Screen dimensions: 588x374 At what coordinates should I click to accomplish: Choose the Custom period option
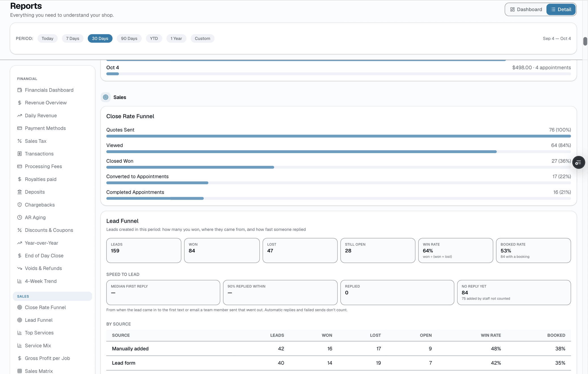(x=203, y=39)
